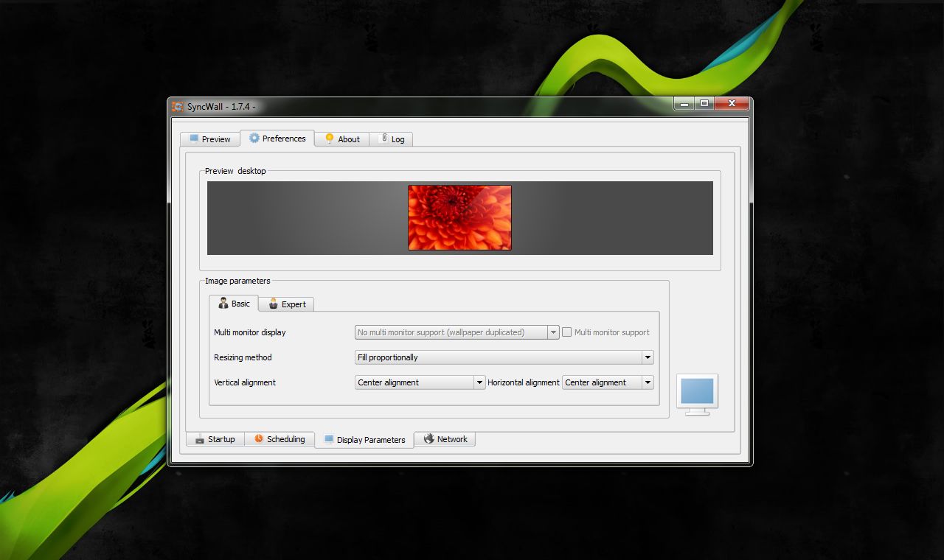This screenshot has width=944, height=560.
Task: Open the Network tab
Action: tap(445, 439)
